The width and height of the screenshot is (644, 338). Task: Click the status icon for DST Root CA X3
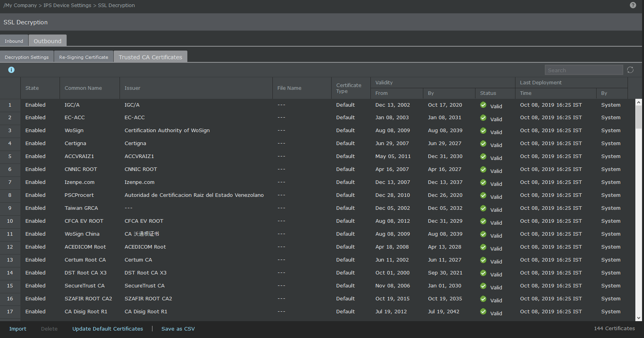pyautogui.click(x=483, y=273)
